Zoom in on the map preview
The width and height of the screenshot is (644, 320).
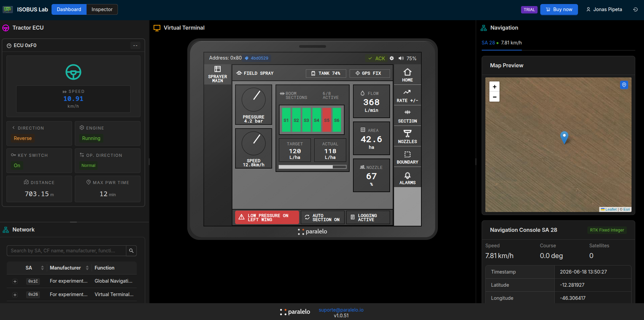(494, 86)
